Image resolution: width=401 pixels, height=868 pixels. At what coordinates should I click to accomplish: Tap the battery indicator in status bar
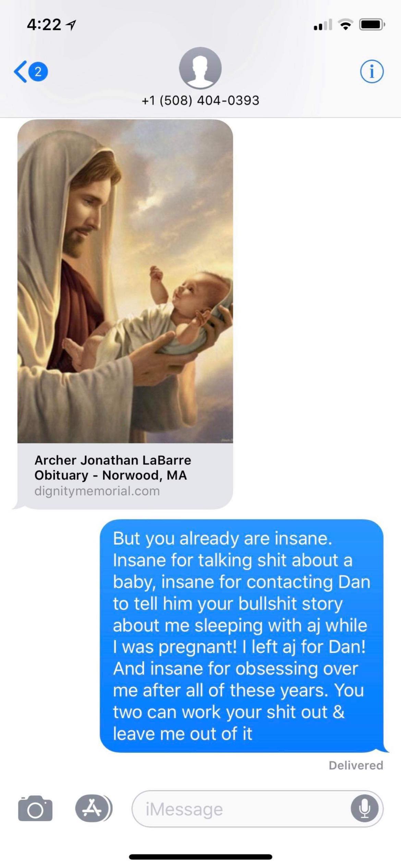tap(372, 25)
